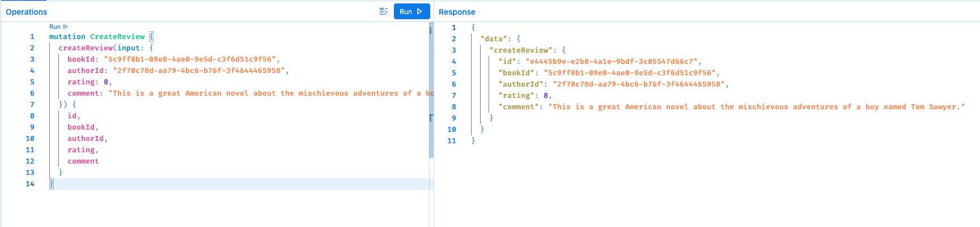The width and height of the screenshot is (980, 227).
Task: Click the CreateReview operation name
Action: (x=117, y=37)
